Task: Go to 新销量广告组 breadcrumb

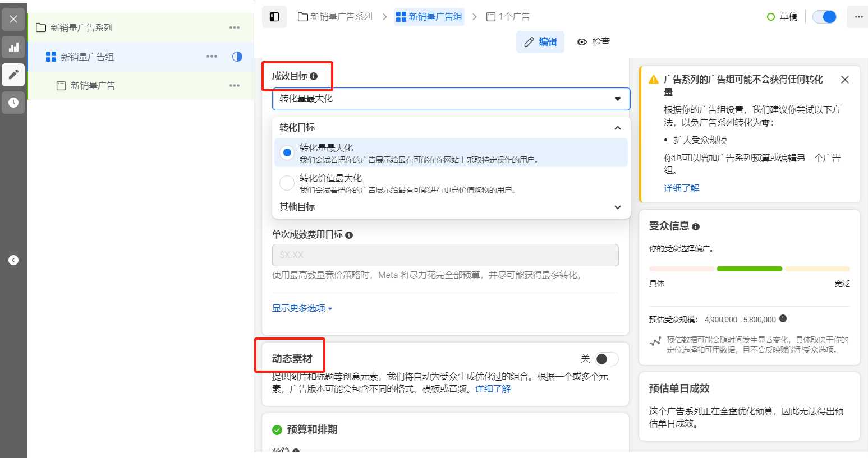Action: (429, 17)
